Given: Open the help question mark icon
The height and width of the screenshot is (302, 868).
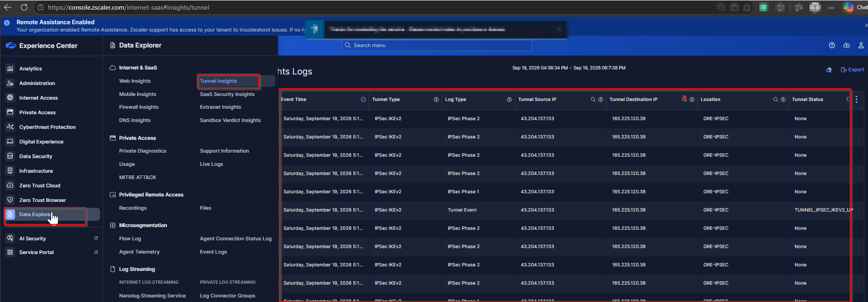Looking at the screenshot, I should [x=832, y=45].
